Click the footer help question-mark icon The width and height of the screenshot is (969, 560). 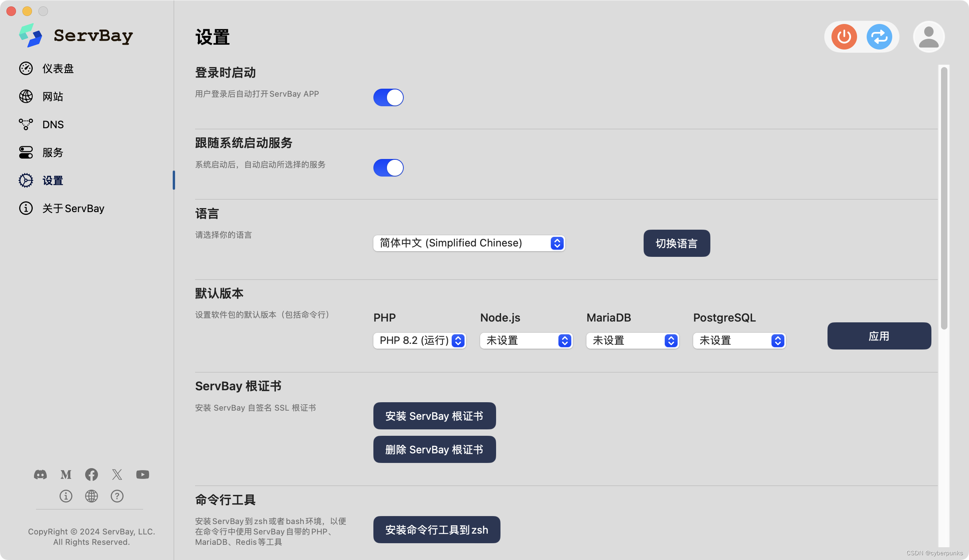[x=117, y=496]
